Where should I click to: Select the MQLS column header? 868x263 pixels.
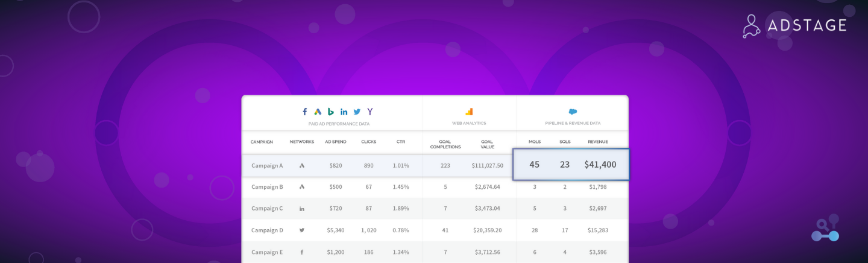click(535, 142)
